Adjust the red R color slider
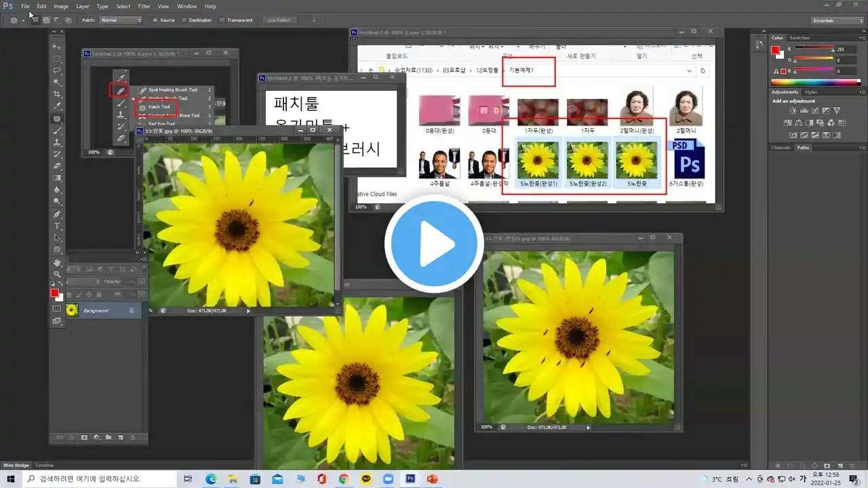 tap(814, 49)
